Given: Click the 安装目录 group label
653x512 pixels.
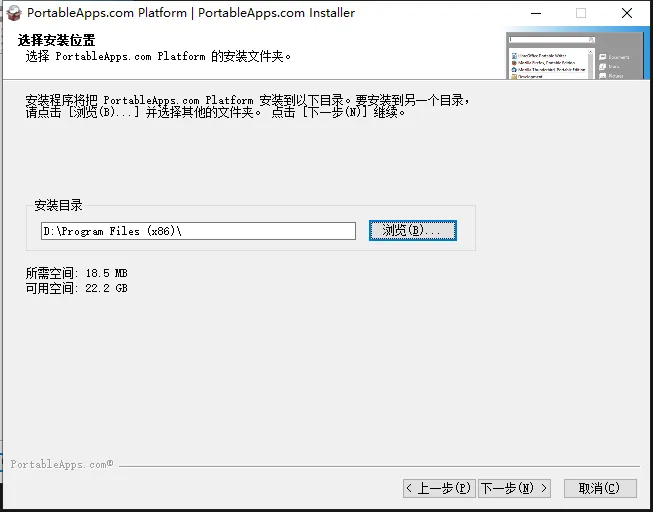Looking at the screenshot, I should click(58, 205).
